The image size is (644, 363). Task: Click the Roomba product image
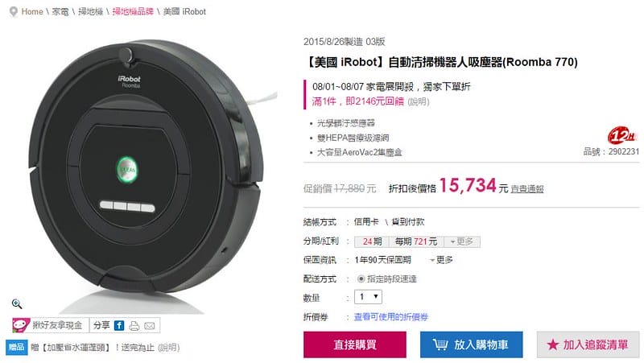(146, 168)
